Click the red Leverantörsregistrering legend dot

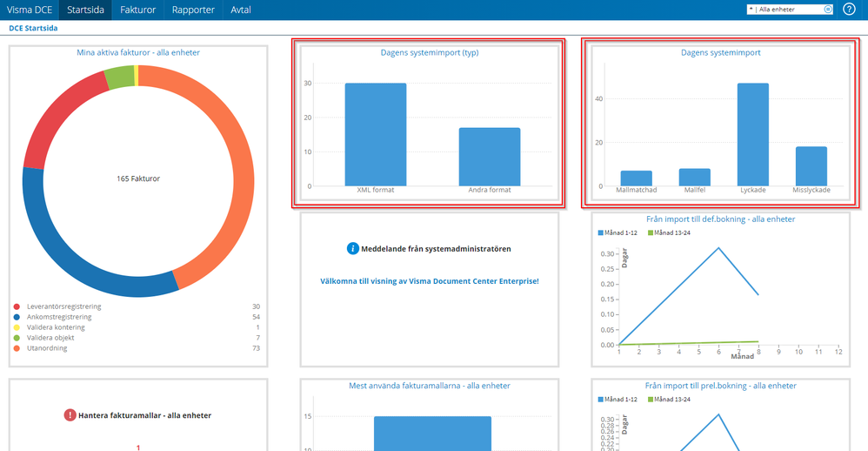coord(17,306)
